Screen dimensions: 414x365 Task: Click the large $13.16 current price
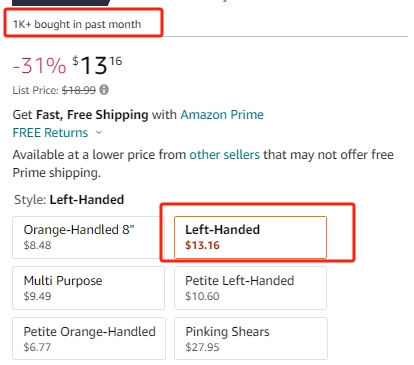(x=97, y=65)
